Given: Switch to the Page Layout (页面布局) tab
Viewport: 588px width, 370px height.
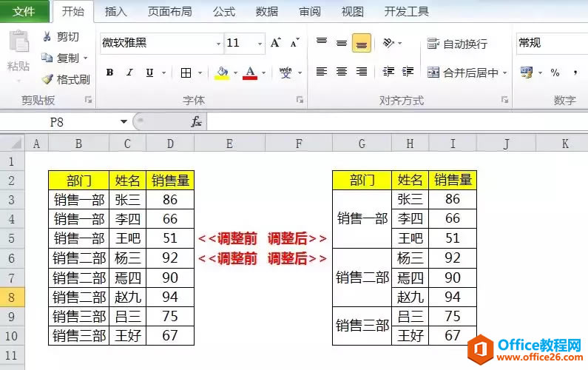Looking at the screenshot, I should tap(170, 12).
